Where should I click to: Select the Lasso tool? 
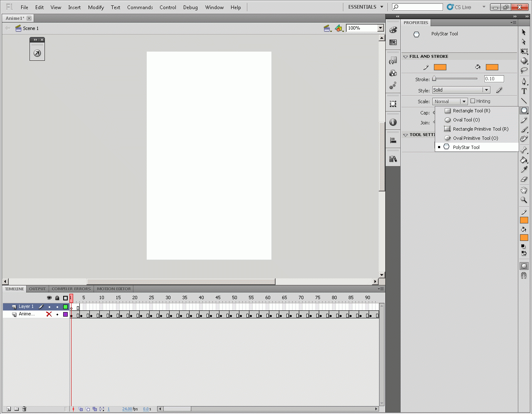(524, 70)
